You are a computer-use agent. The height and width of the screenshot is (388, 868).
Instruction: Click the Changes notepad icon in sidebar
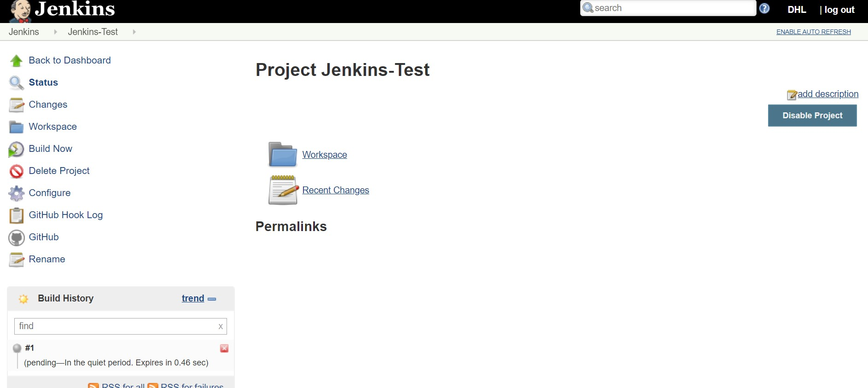[17, 105]
